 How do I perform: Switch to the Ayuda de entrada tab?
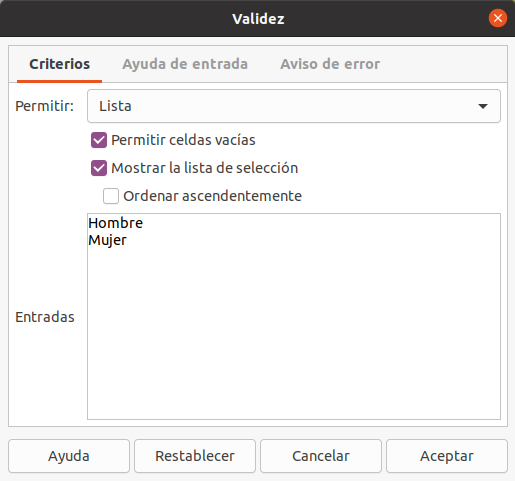185,64
